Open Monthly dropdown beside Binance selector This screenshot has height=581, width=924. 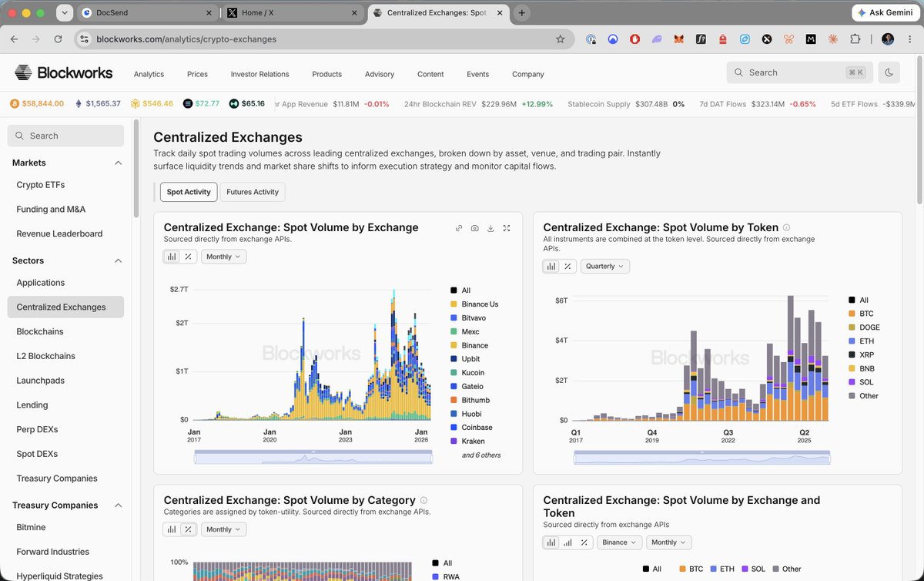click(668, 542)
